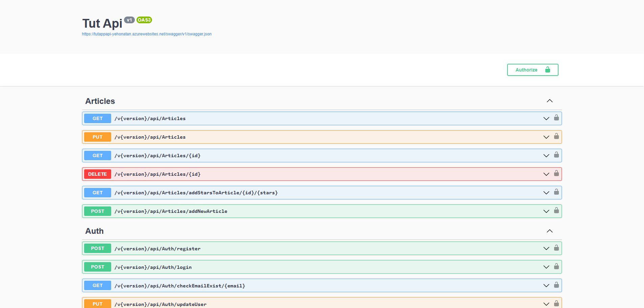Screen dimensions: 644x308
Task: Click the GET badge for /api/Articles
Action: point(98,118)
